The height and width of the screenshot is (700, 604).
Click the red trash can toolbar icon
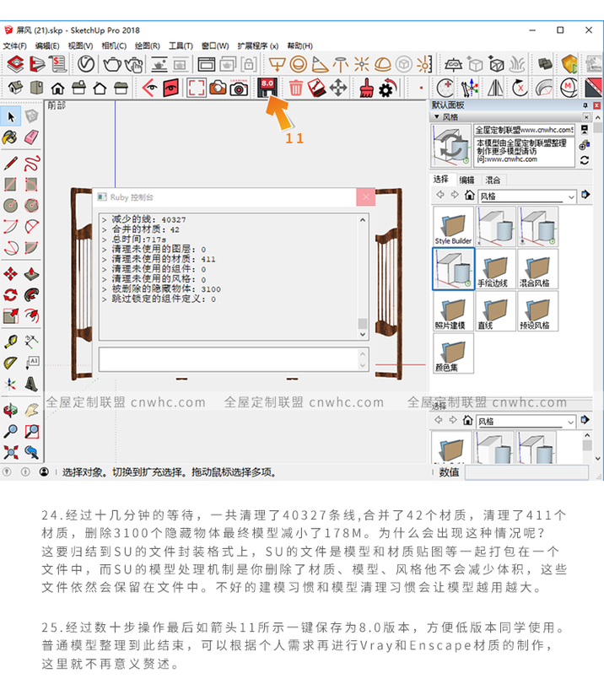pyautogui.click(x=295, y=88)
